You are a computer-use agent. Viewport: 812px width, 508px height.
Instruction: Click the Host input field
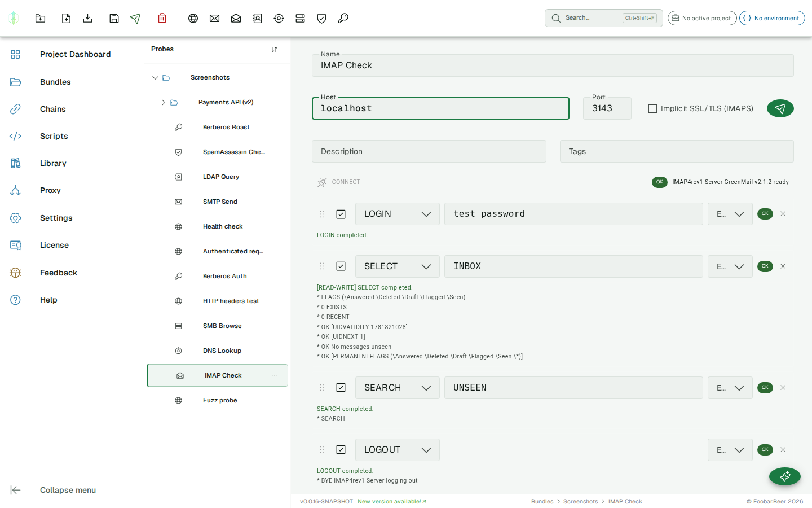coord(440,108)
